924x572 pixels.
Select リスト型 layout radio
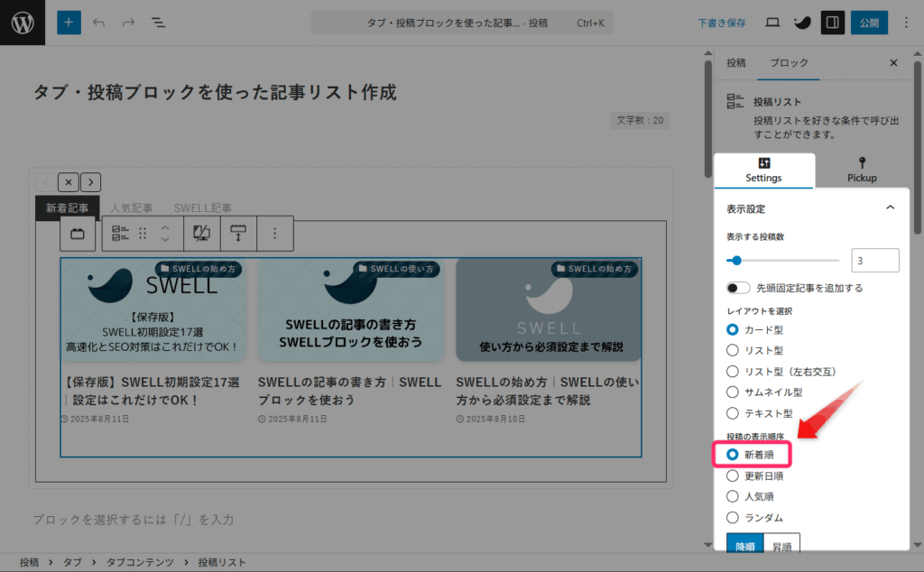pos(733,350)
